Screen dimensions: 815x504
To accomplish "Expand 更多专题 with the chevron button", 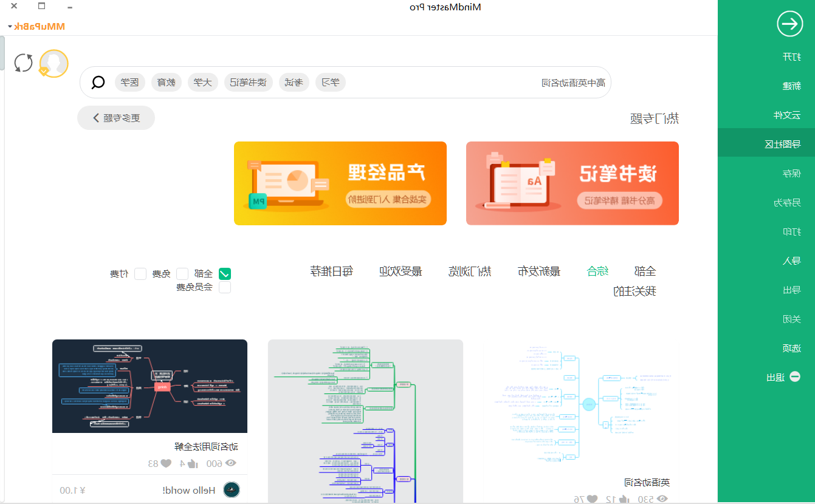I will pos(116,118).
